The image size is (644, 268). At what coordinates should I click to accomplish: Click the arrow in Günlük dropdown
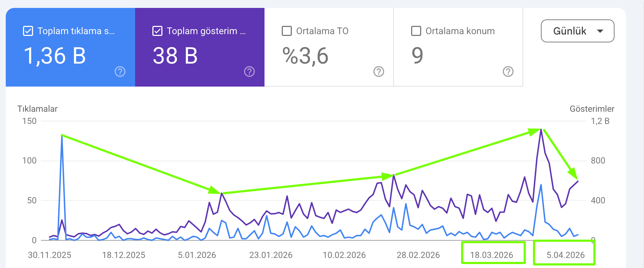point(600,31)
